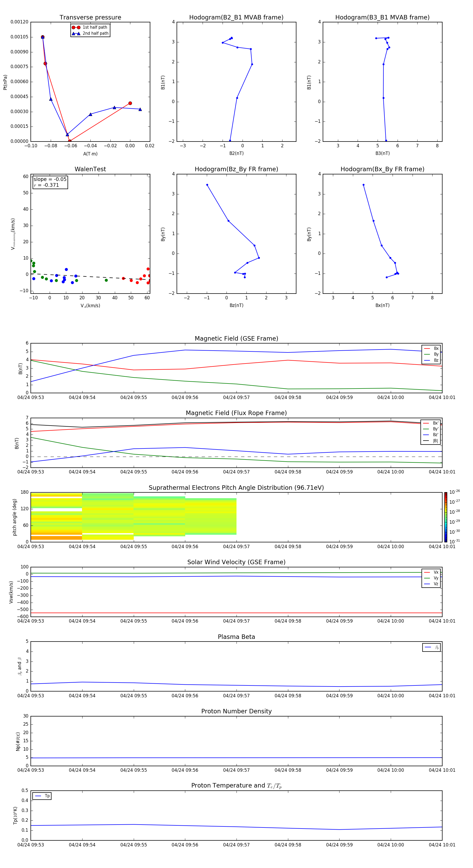Click the 'Hodogram(Bx_By FR frame)' title
Viewport: 473px width, 868px height.
pyautogui.click(x=382, y=169)
